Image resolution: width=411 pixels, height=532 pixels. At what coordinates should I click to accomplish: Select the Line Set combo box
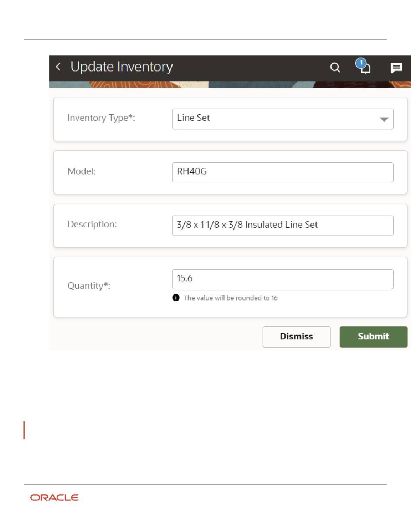tap(283, 119)
